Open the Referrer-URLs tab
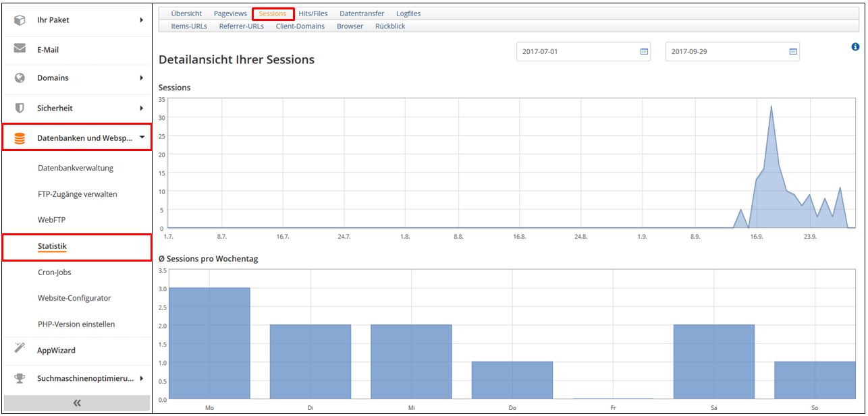Screen dimensions: 868x416 click(x=241, y=26)
